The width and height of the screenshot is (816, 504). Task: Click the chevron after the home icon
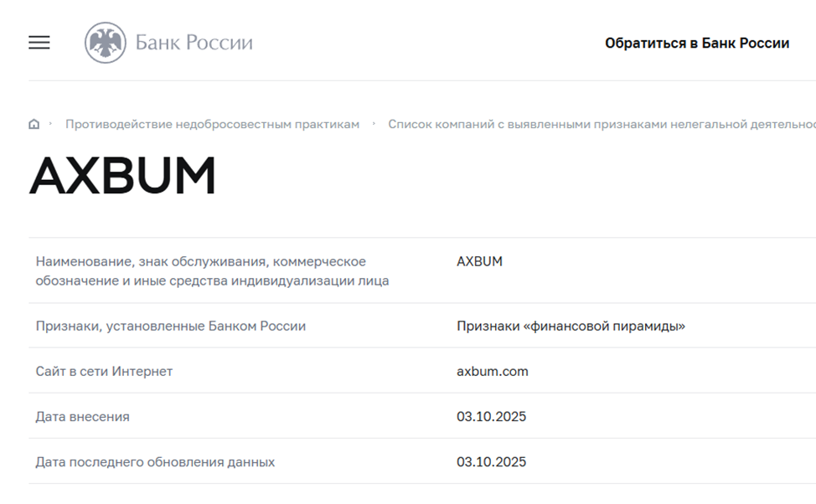(x=50, y=124)
